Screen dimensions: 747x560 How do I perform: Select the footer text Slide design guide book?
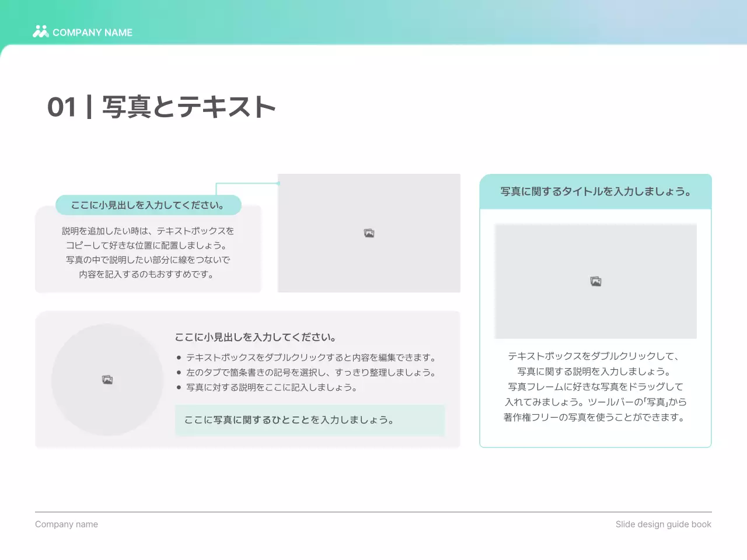663,524
